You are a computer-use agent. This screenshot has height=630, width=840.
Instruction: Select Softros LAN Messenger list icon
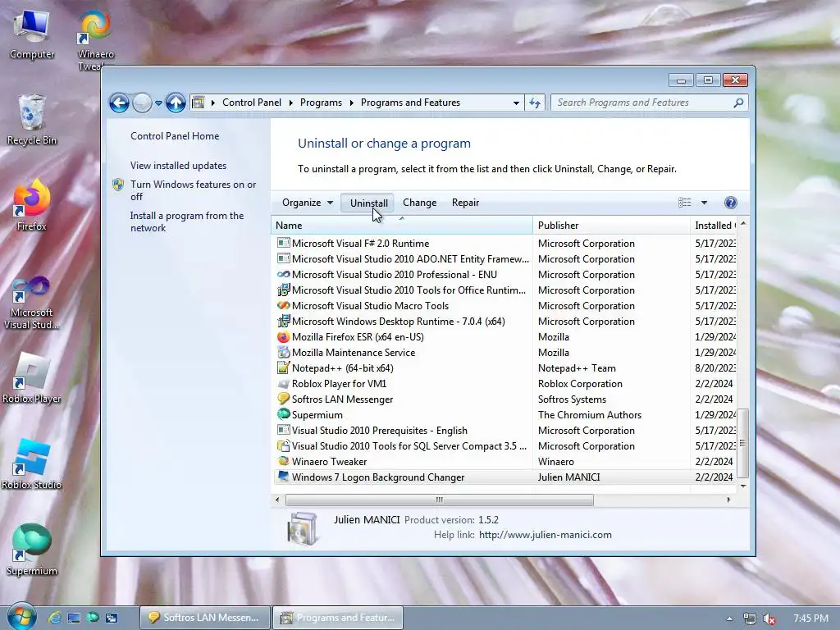[283, 399]
